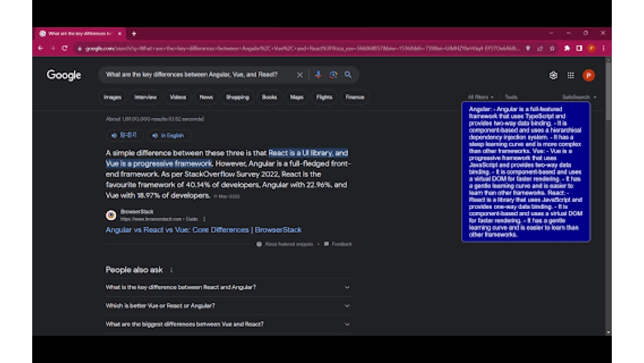Close the current Google search tab
644x363 pixels.
click(120, 34)
